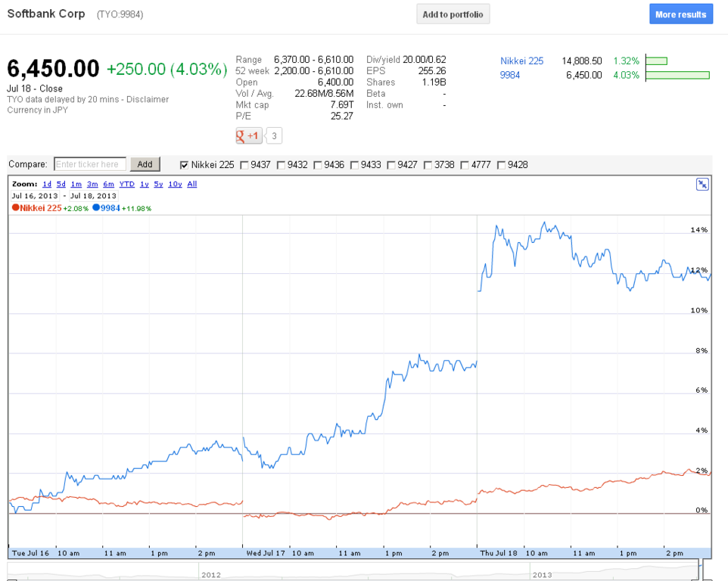Image resolution: width=728 pixels, height=581 pixels.
Task: Switch chart zoom to 3m
Action: pyautogui.click(x=92, y=185)
